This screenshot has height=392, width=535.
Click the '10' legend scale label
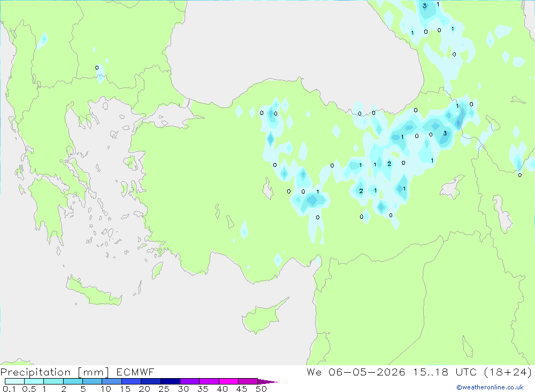point(106,389)
